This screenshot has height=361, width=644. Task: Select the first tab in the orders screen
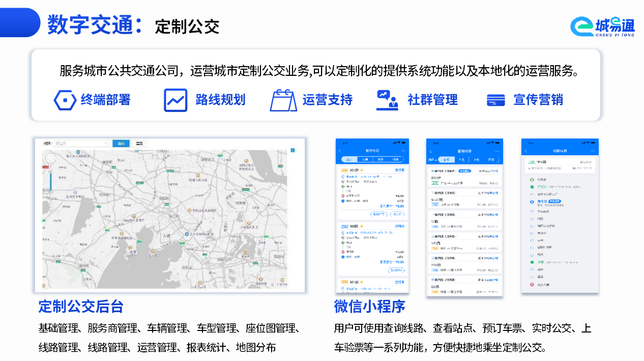[349, 159]
